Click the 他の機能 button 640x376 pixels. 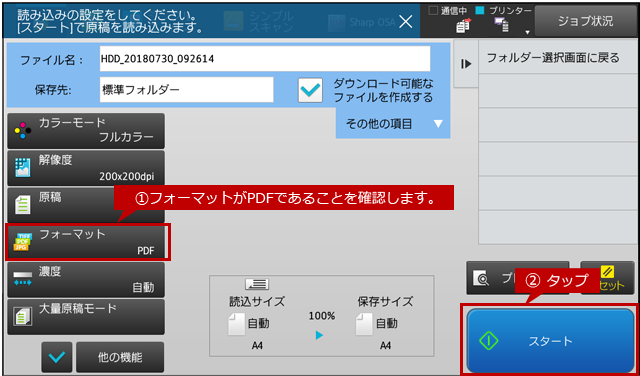[120, 358]
